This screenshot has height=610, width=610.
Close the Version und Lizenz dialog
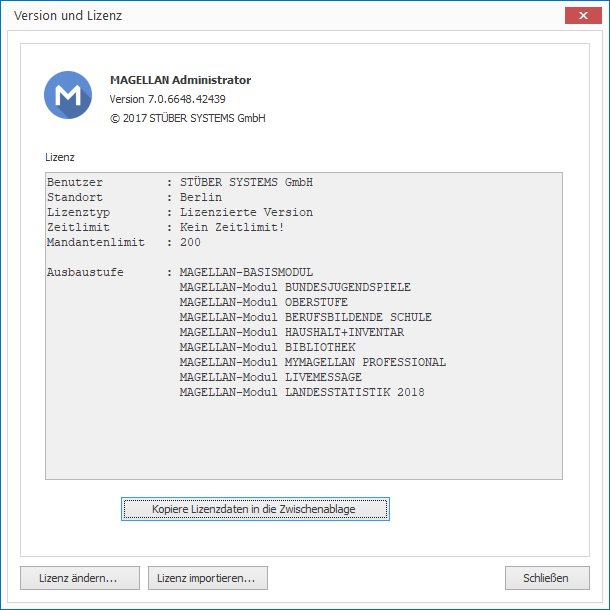click(x=583, y=16)
